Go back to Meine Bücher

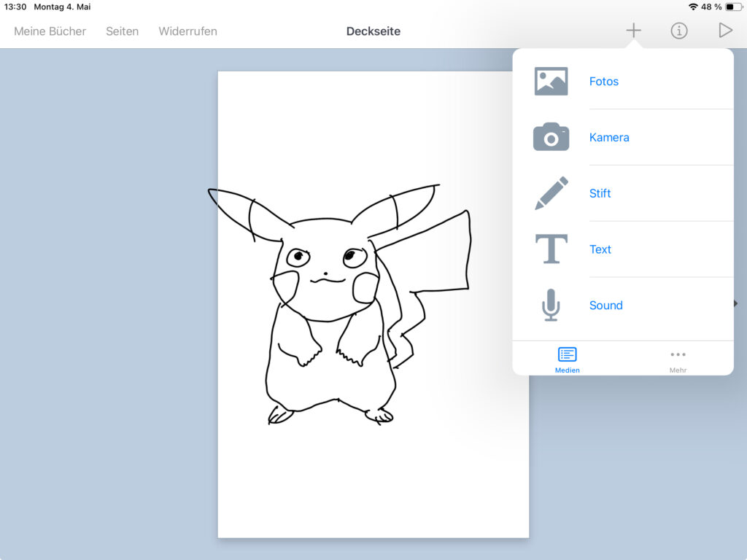point(50,31)
